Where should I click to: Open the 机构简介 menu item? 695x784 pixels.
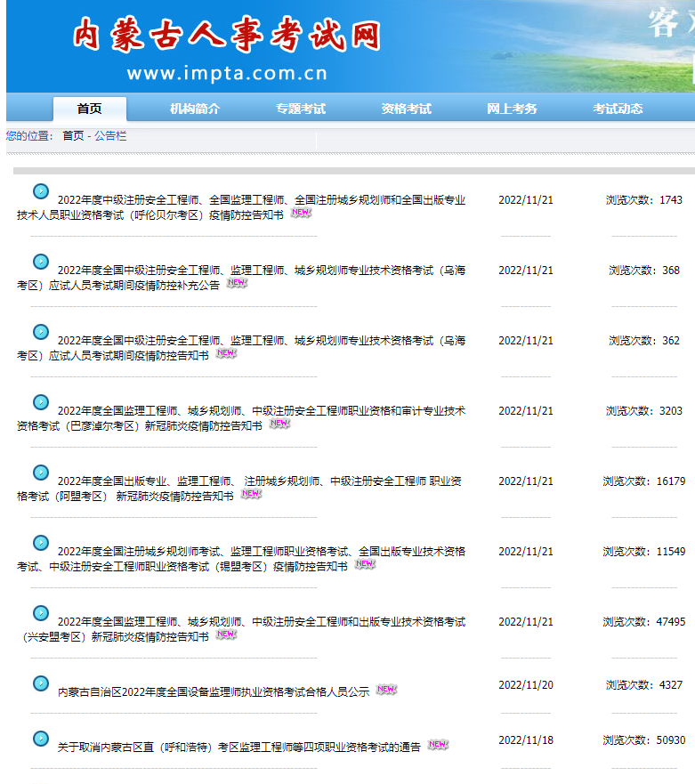(x=195, y=109)
